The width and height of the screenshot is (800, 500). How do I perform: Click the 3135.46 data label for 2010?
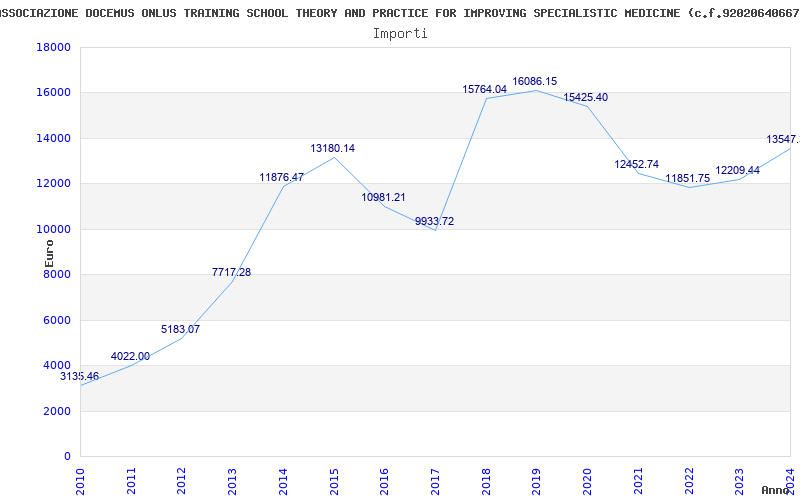[x=80, y=377]
